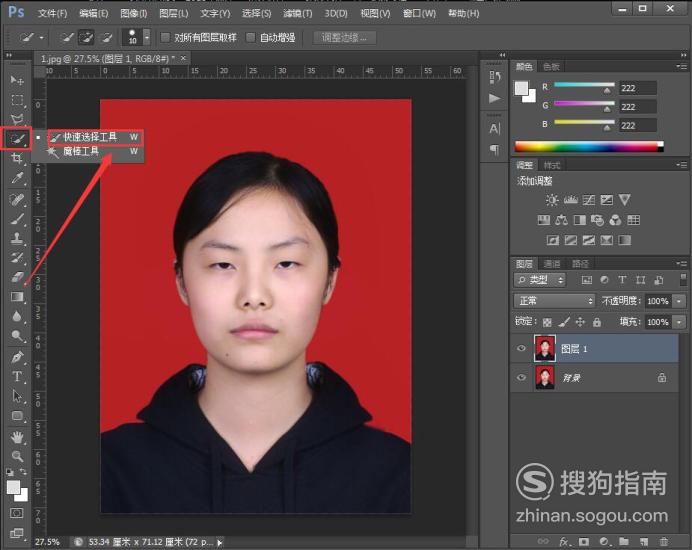The width and height of the screenshot is (692, 550).
Task: Open the blend mode 正常 dropdown
Action: coord(554,301)
